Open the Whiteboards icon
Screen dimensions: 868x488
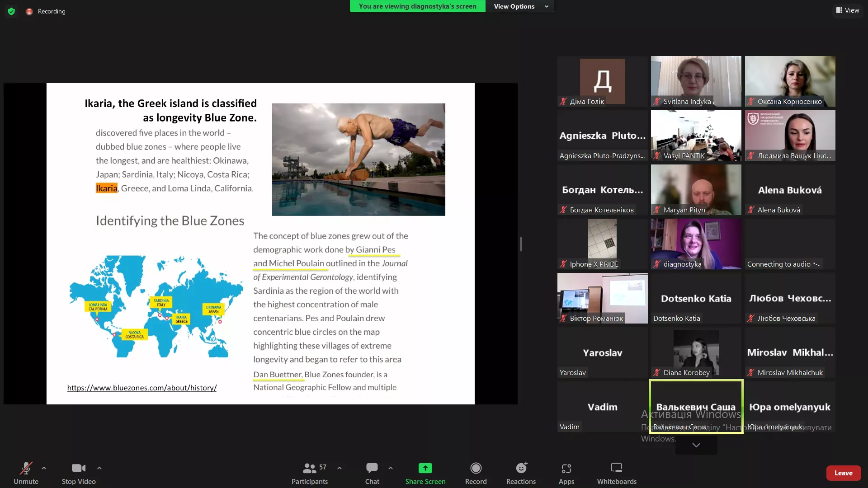pos(616,468)
